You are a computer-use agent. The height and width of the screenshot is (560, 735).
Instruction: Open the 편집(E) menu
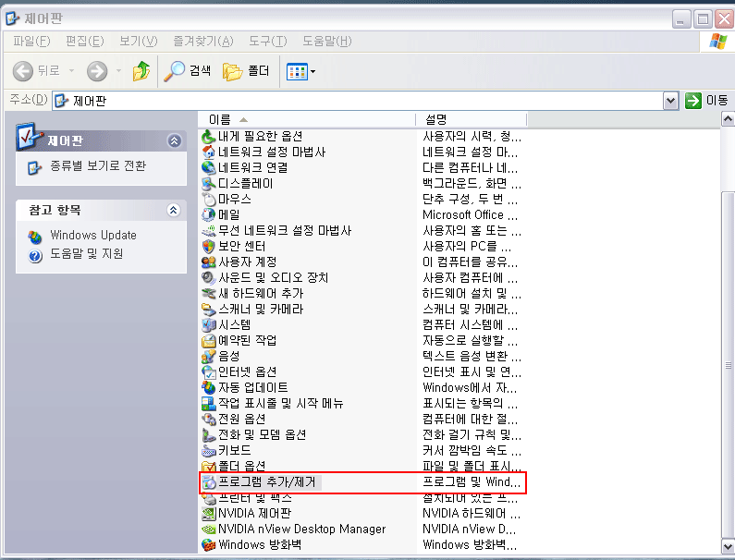click(x=85, y=42)
